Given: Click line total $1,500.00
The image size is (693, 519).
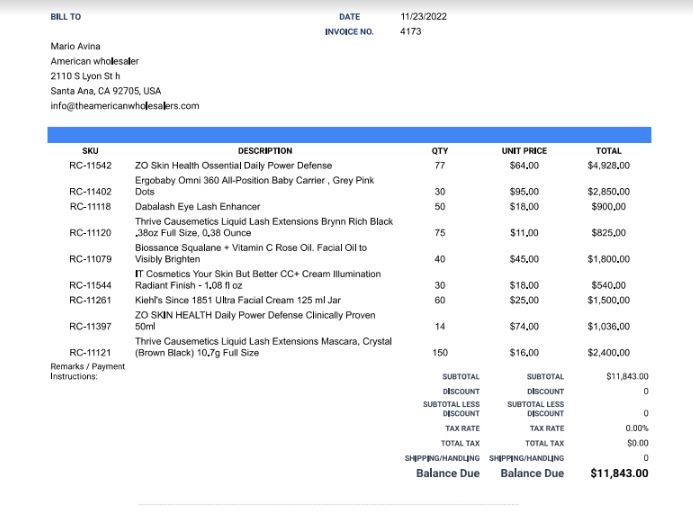Looking at the screenshot, I should 609,300.
